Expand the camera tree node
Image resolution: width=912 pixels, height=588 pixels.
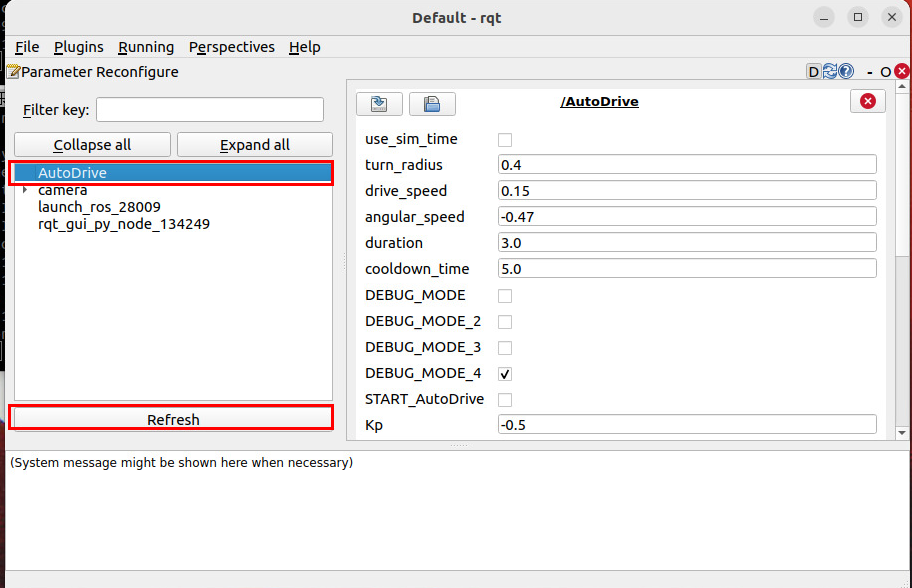24,190
